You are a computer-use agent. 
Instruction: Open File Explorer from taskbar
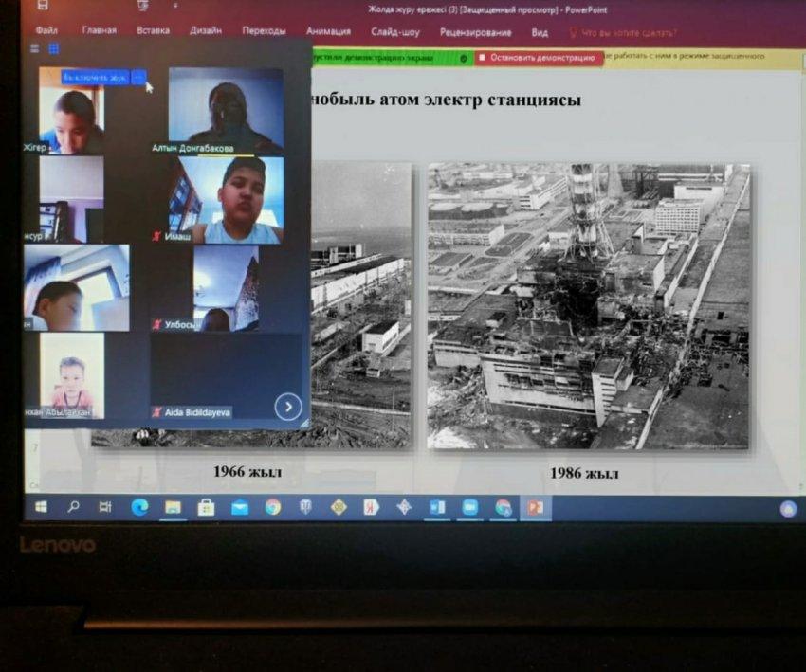click(173, 507)
